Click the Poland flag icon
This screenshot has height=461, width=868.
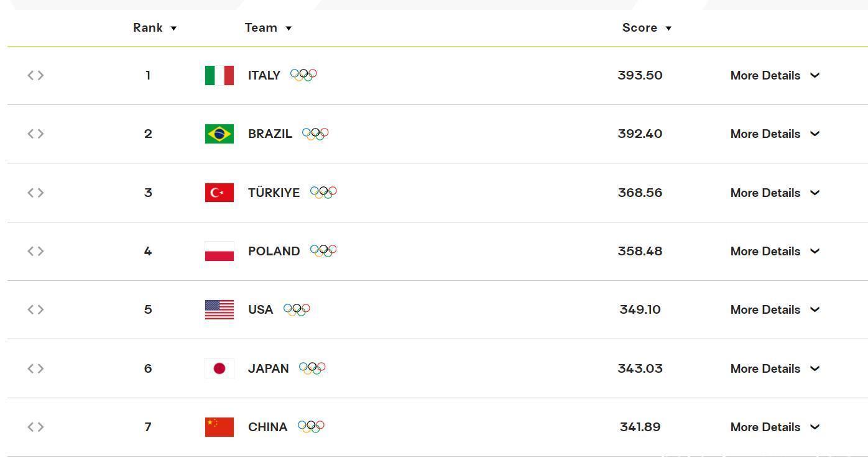[x=219, y=251]
